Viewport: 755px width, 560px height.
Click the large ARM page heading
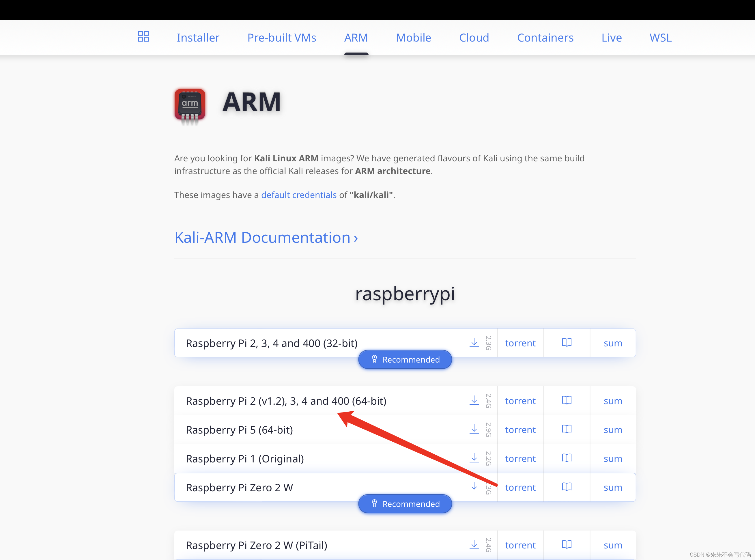click(x=251, y=102)
